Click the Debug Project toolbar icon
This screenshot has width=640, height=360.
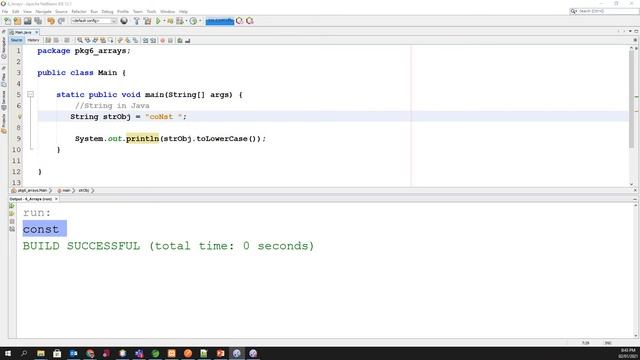[x=170, y=21]
